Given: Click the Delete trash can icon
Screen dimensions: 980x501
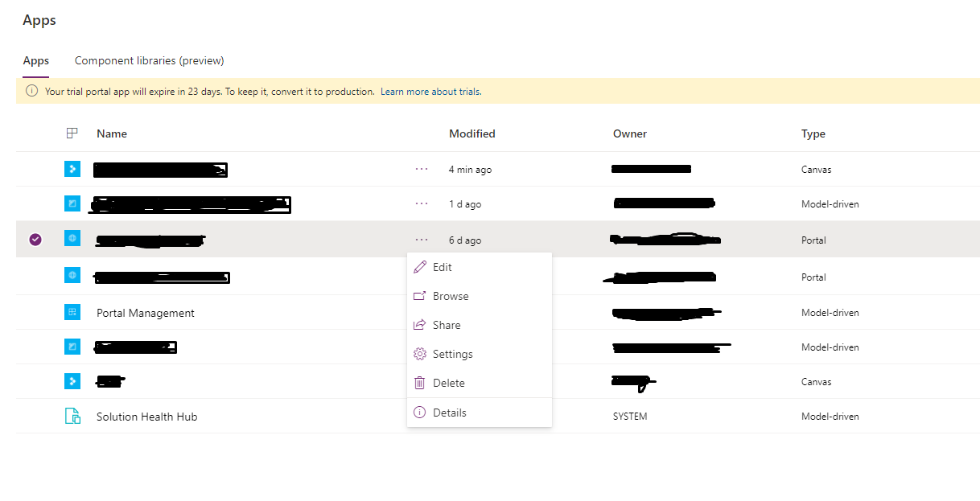Looking at the screenshot, I should pyautogui.click(x=419, y=383).
